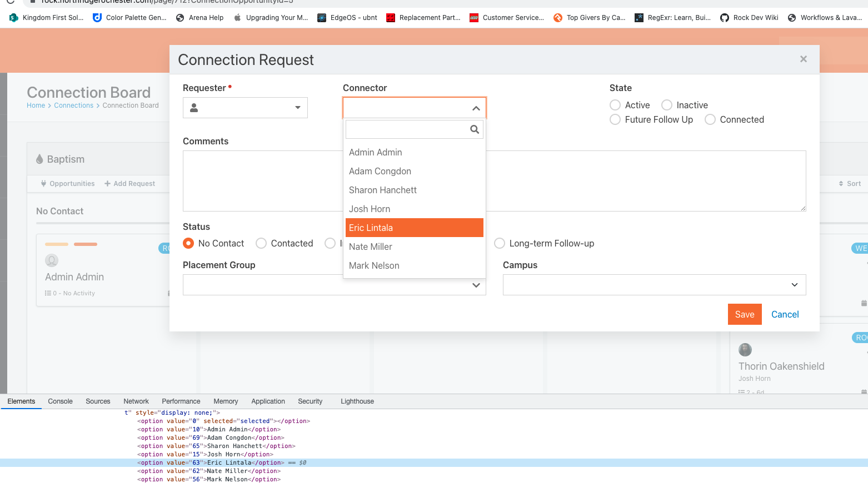868x483 pixels.
Task: Select the Active state radio button
Action: [615, 104]
